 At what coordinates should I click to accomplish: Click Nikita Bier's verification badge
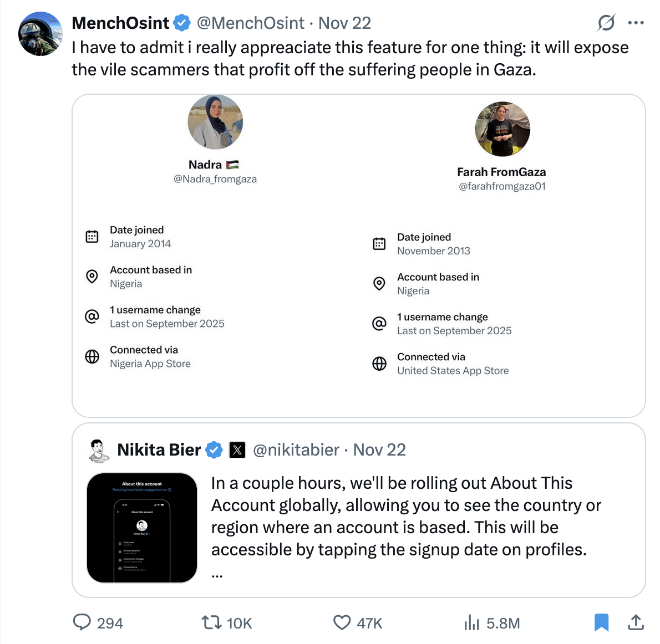point(214,450)
